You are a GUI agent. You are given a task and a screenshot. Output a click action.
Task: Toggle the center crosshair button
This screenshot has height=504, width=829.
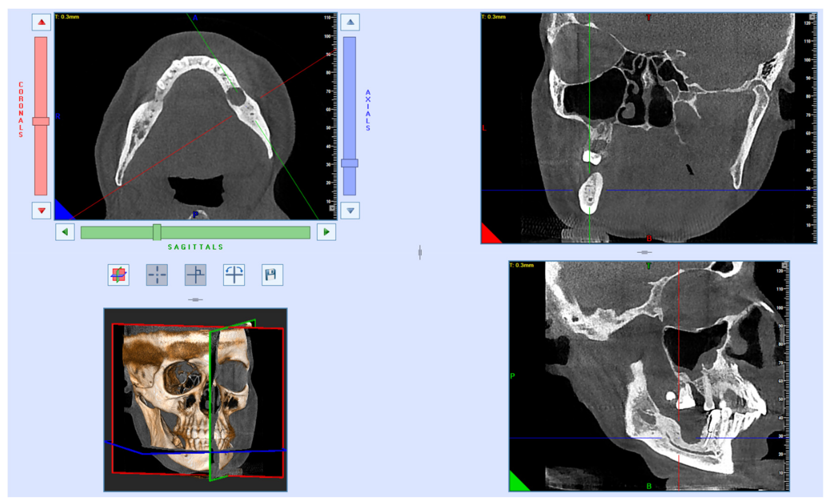click(157, 275)
